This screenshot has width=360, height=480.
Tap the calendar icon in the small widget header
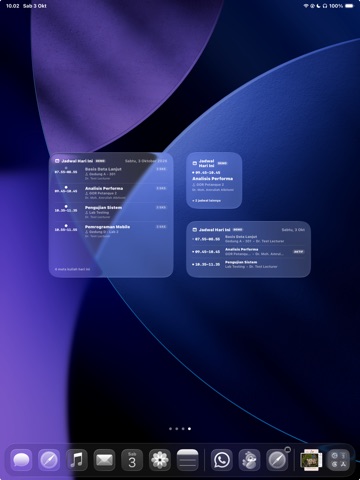coord(195,163)
